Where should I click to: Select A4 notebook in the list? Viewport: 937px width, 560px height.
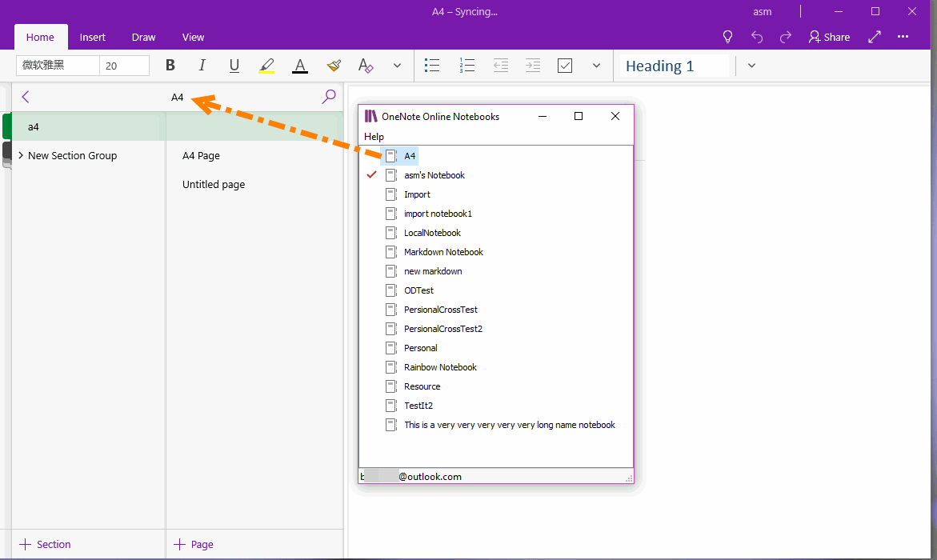(410, 156)
